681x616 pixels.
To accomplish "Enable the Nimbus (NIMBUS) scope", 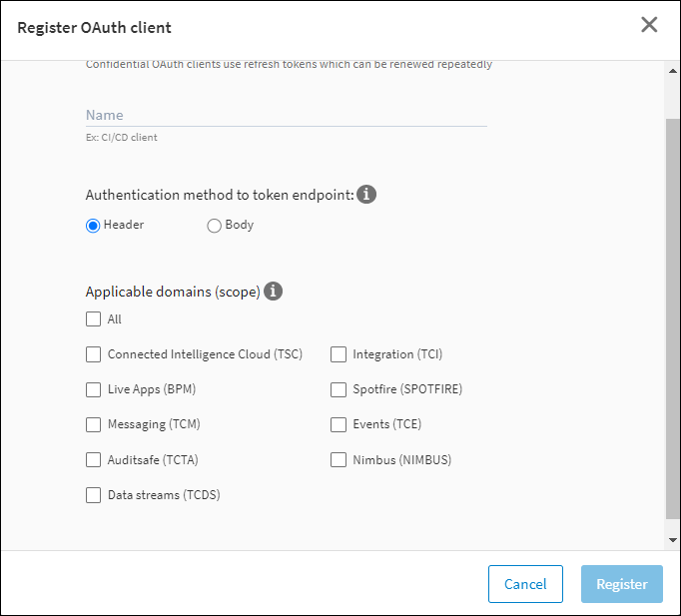I will click(339, 460).
